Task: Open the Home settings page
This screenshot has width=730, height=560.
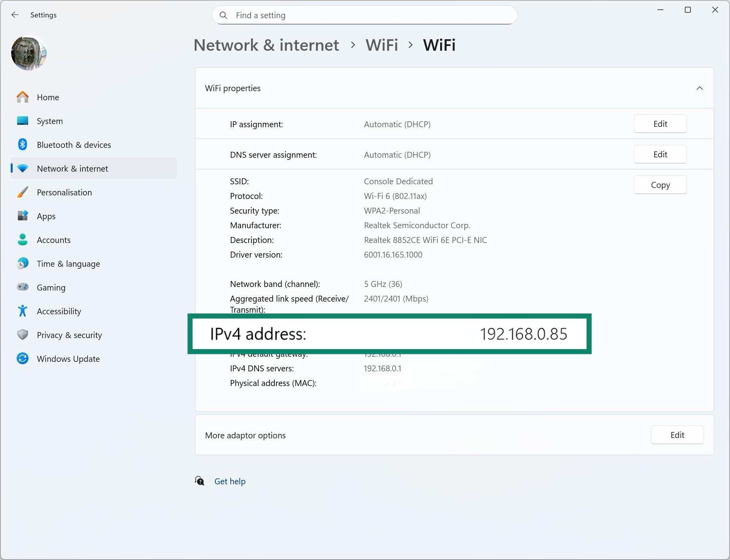Action: (94, 97)
